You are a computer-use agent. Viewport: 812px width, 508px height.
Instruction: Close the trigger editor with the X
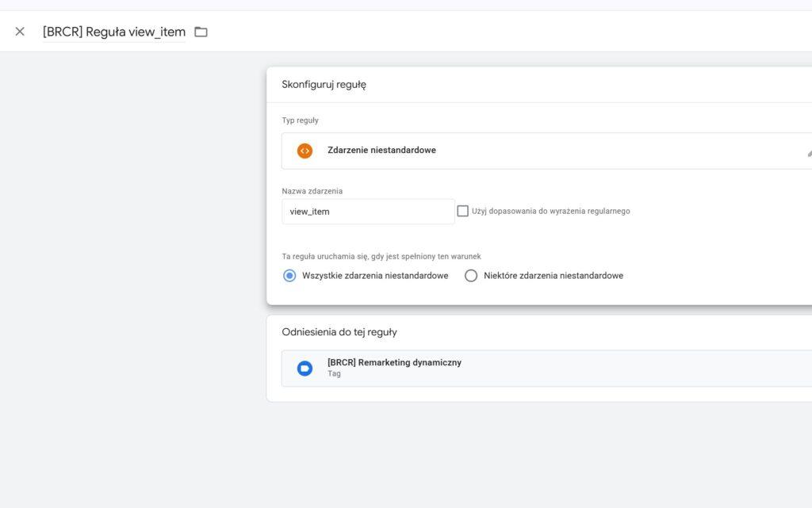click(20, 32)
